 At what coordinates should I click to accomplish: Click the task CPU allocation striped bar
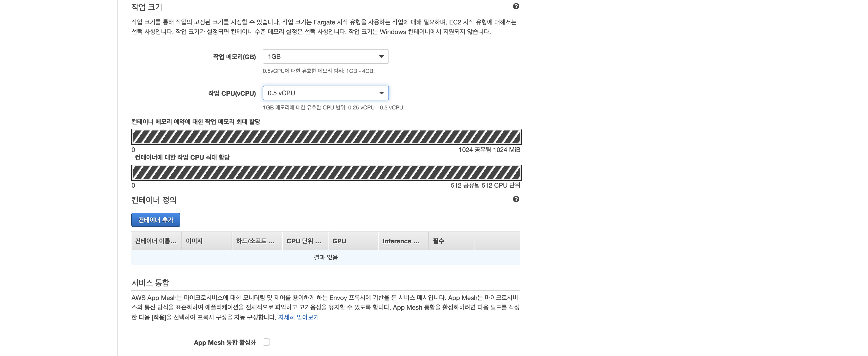326,173
